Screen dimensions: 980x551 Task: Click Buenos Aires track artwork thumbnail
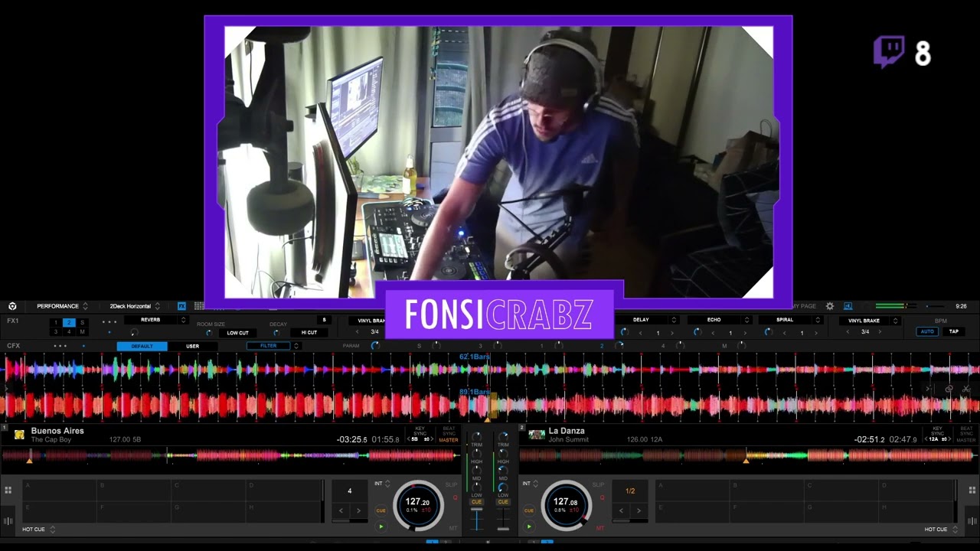19,435
